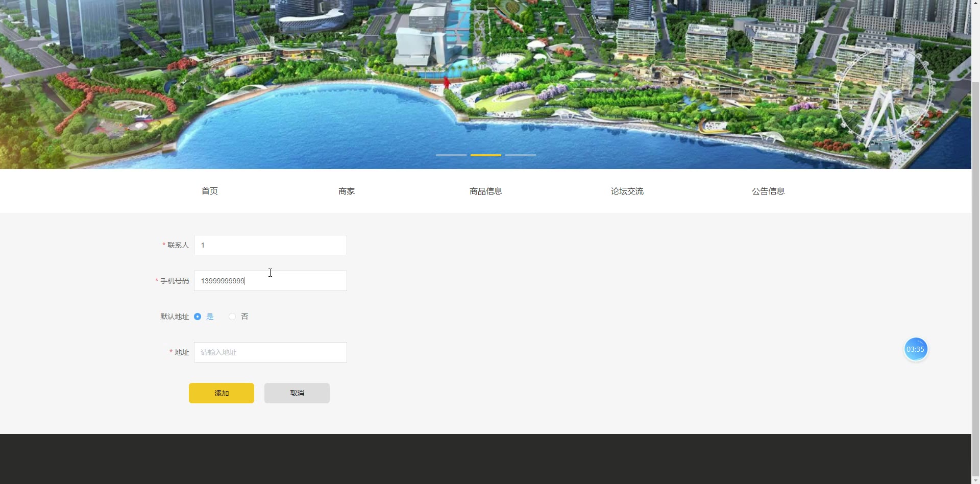Open the 商家 navigation item
The height and width of the screenshot is (484, 980).
pos(347,191)
